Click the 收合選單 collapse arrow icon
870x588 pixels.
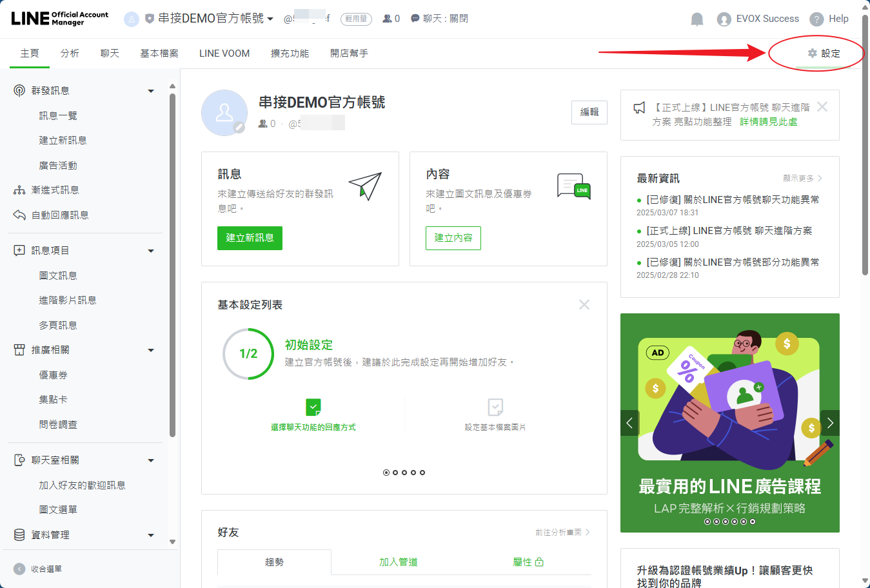20,569
